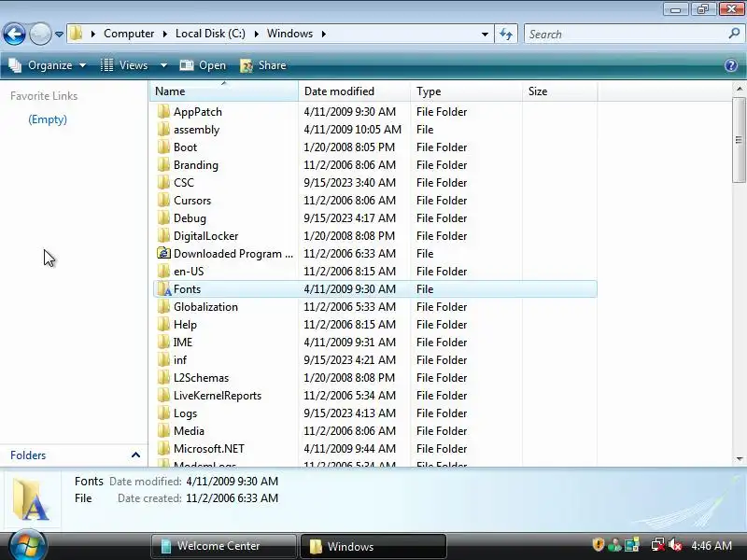
Task: Open address bar history dropdown
Action: [x=485, y=35]
